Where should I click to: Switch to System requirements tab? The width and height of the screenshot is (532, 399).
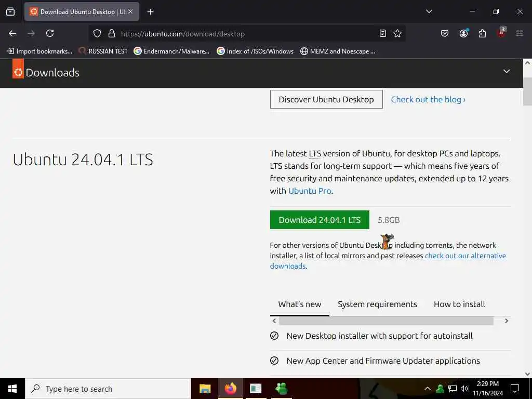point(377,304)
